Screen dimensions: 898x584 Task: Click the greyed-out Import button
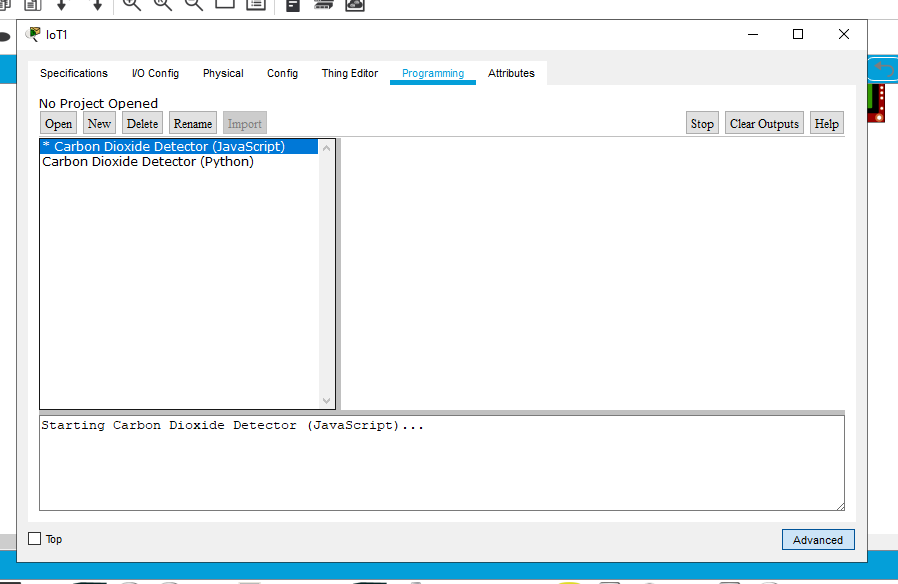tap(245, 124)
